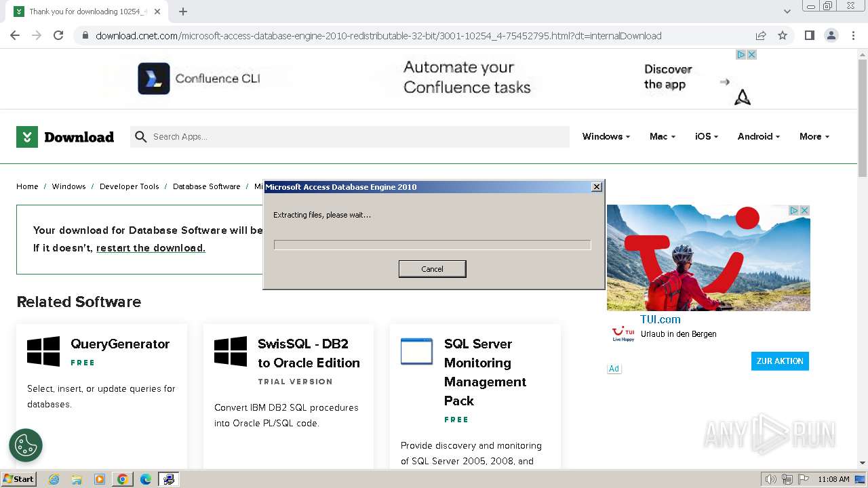
Task: Open Developer Tools breadcrumb
Action: (129, 186)
